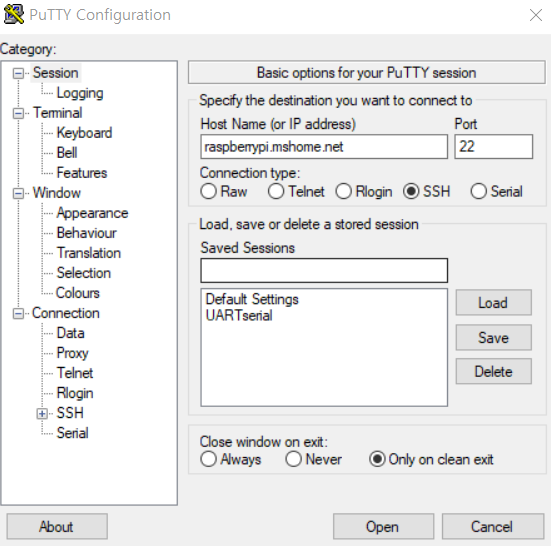Click the Open button
The width and height of the screenshot is (551, 546).
coord(383,526)
